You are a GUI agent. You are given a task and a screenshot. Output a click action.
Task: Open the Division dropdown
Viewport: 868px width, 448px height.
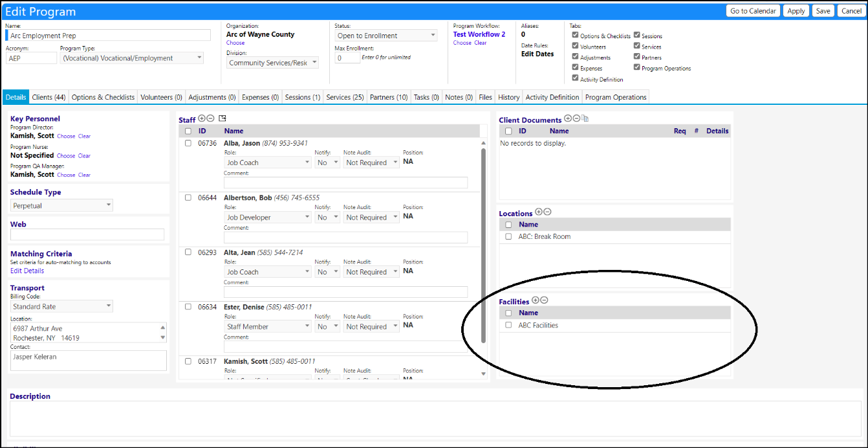click(273, 63)
